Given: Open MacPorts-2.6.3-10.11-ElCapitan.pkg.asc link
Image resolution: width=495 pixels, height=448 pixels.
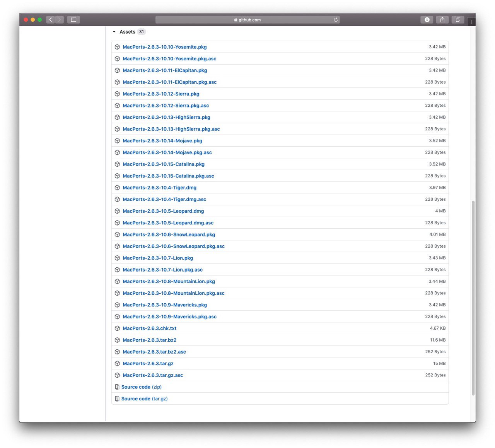Looking at the screenshot, I should [169, 82].
